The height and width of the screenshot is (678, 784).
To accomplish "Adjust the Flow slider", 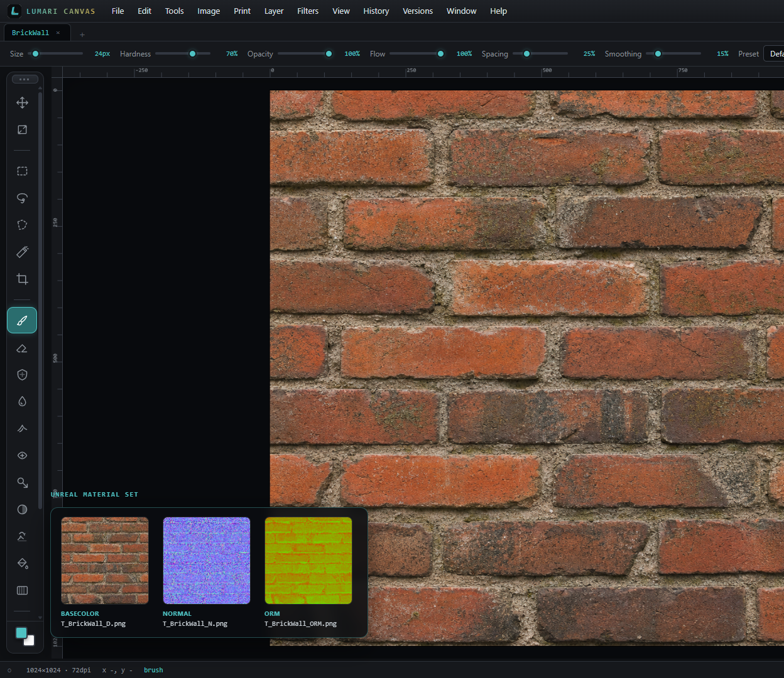I will (417, 54).
